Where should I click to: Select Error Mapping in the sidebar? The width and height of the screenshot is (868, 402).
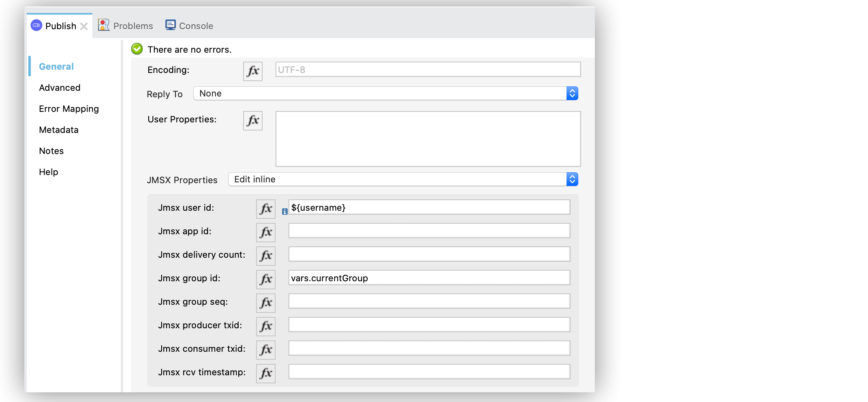tap(69, 109)
